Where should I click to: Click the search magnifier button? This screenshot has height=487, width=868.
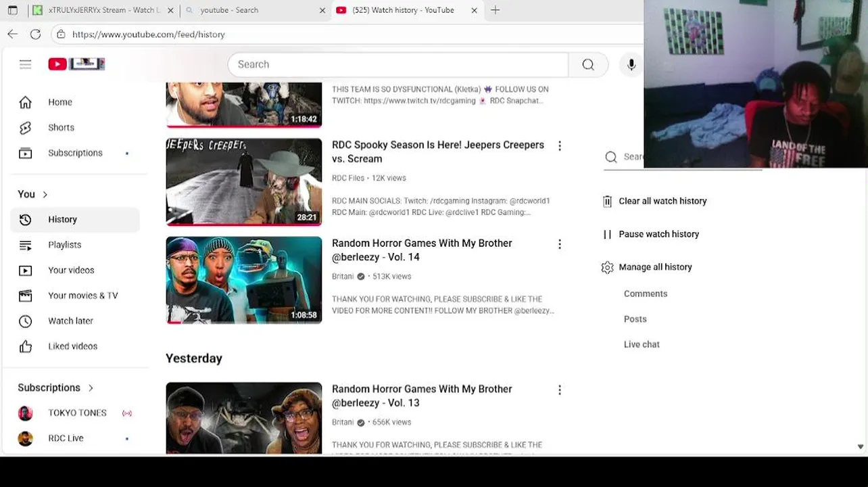588,64
